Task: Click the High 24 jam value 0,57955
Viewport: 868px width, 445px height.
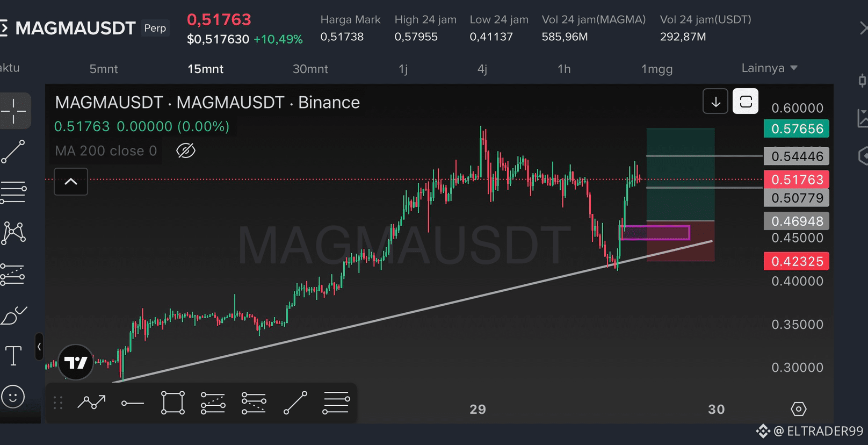Action: [416, 37]
